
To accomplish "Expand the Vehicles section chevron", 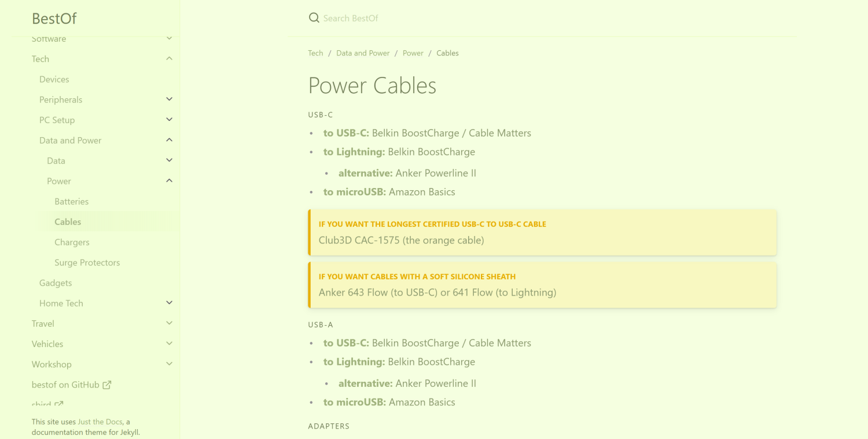I will pyautogui.click(x=169, y=344).
